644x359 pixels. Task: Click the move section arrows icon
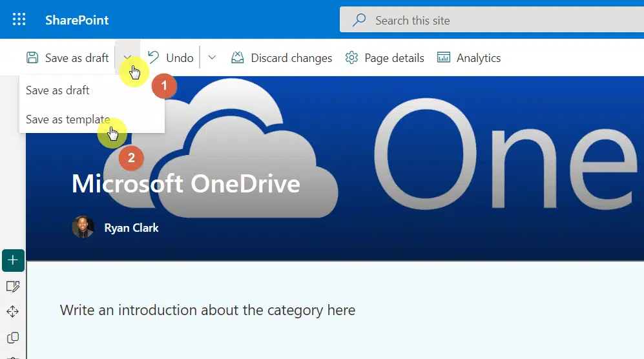click(13, 312)
